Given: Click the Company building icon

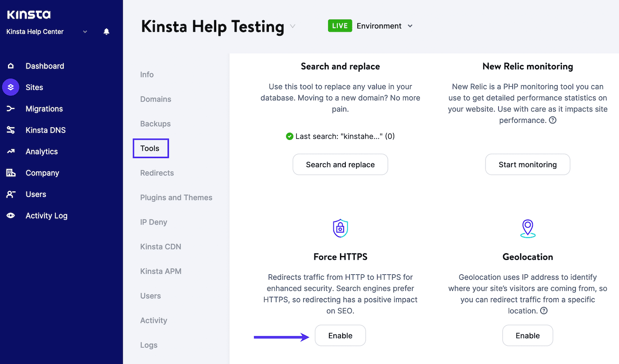Looking at the screenshot, I should point(11,173).
